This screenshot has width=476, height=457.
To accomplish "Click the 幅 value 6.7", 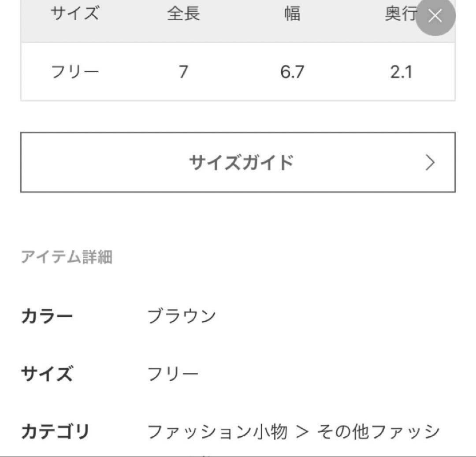I will coord(292,72).
